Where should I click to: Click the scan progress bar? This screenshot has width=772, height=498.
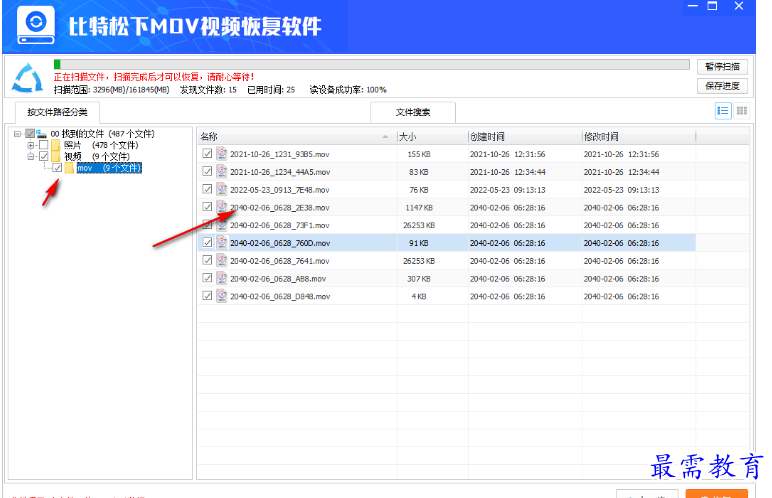(370, 65)
